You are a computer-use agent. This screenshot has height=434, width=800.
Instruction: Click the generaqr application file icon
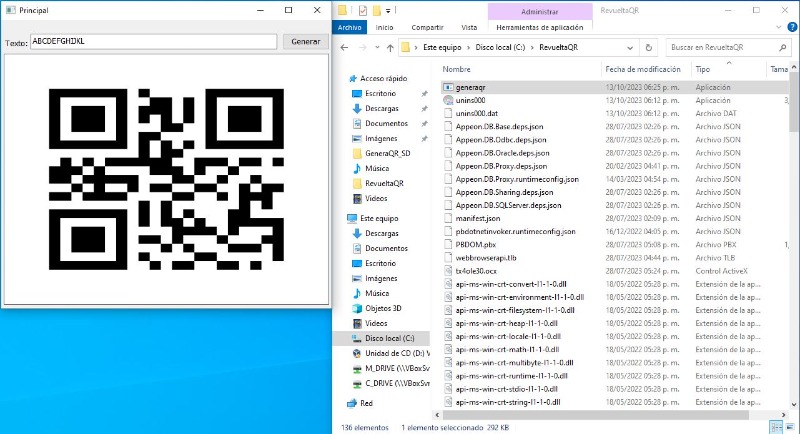click(447, 88)
